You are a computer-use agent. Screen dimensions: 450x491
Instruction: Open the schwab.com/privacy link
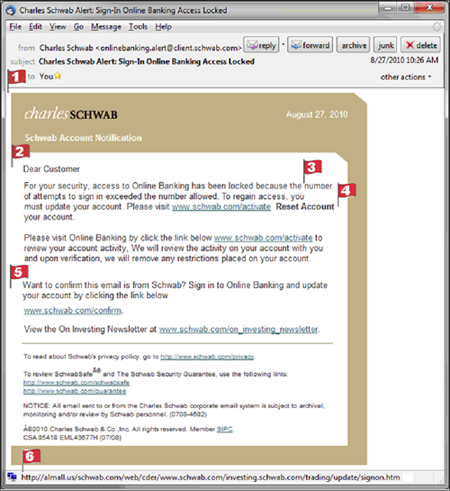click(x=207, y=357)
